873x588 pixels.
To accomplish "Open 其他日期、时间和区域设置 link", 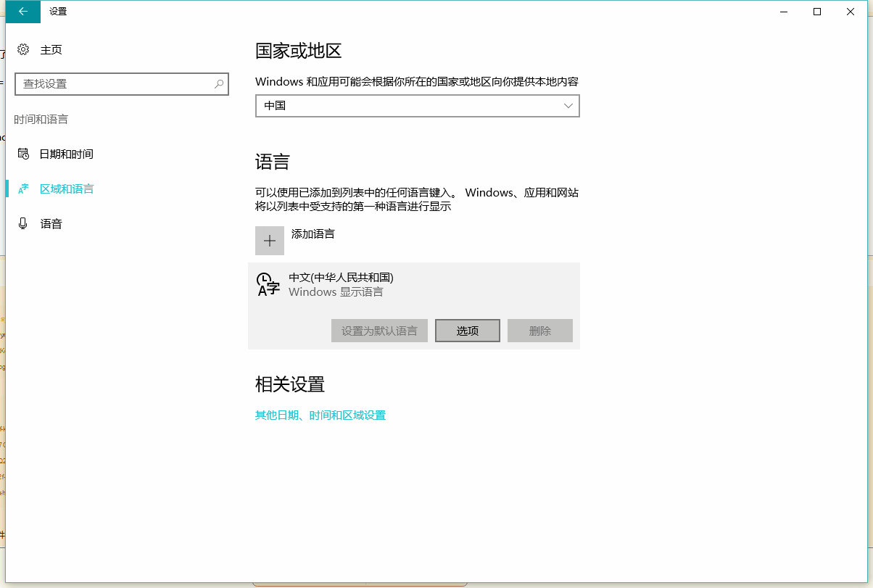I will [320, 415].
